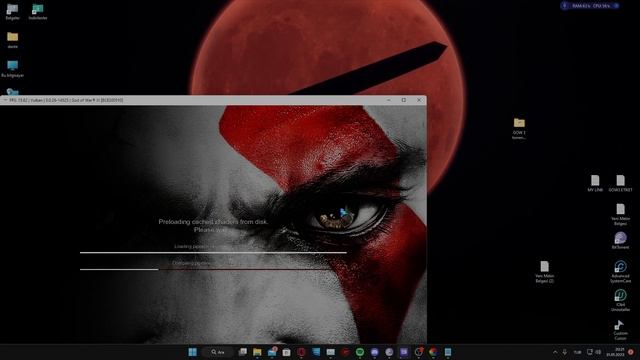Click the Compiling pipelines progress bar
Image resolution: width=640 pixels, height=360 pixels.
[x=213, y=269]
